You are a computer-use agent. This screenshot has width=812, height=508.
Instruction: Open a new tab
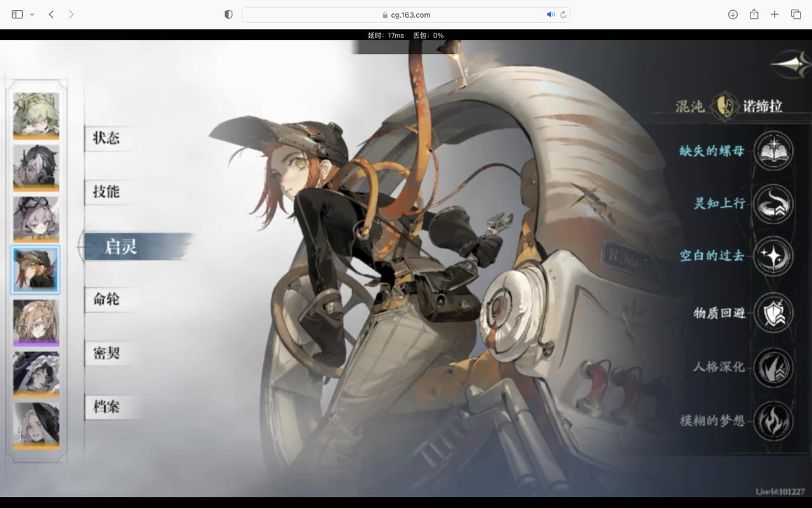[775, 15]
